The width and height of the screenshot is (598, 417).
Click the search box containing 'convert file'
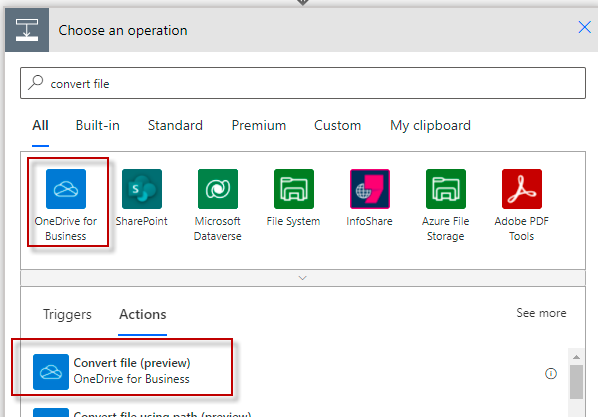coord(303,83)
